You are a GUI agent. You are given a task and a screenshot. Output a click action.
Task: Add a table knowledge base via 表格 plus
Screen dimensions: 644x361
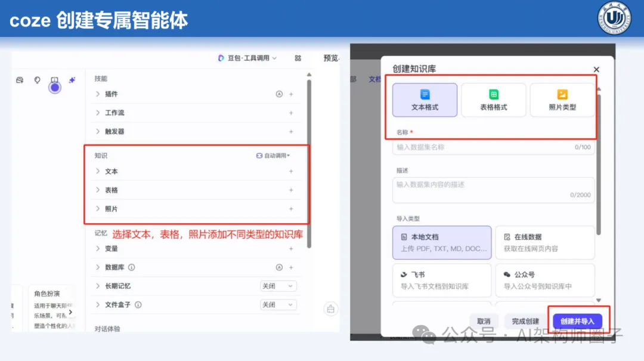click(291, 190)
